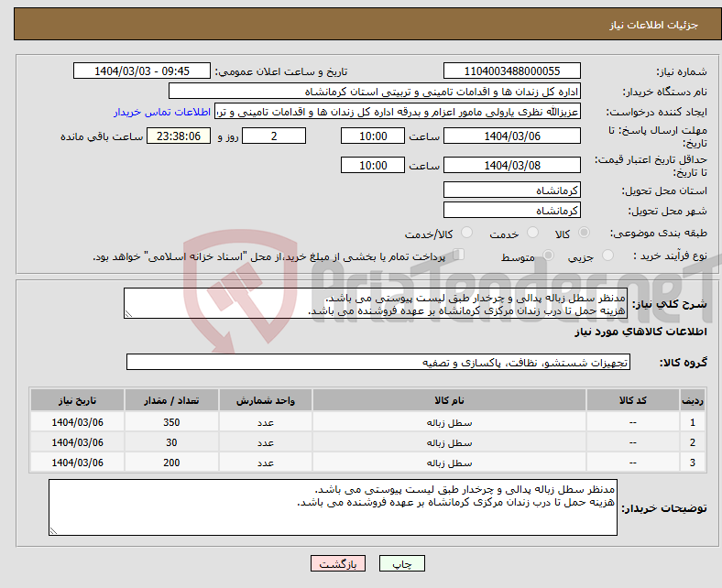This screenshot has height=588, width=722.
Task: Click the توضیحات خریدار text area
Action: click(x=333, y=507)
